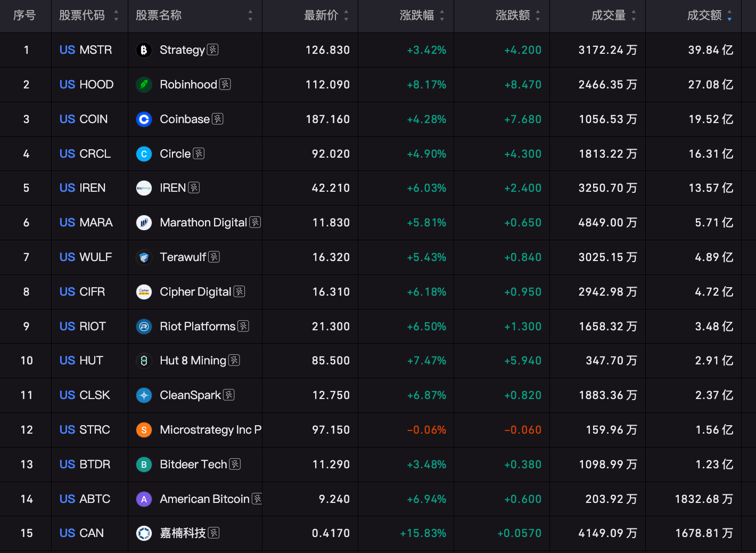Viewport: 756px width, 553px height.
Task: Sort by 股票名称 using its sort arrows
Action: coord(250,16)
